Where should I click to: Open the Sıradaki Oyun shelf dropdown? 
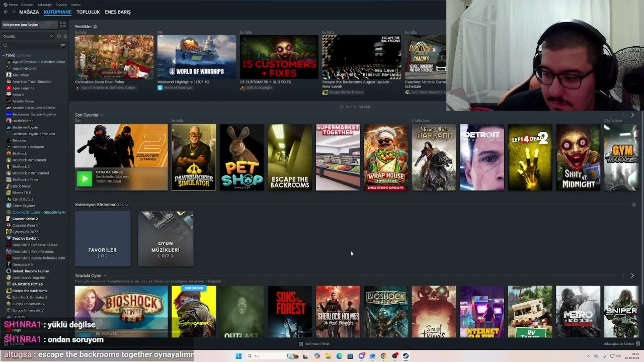click(x=105, y=276)
